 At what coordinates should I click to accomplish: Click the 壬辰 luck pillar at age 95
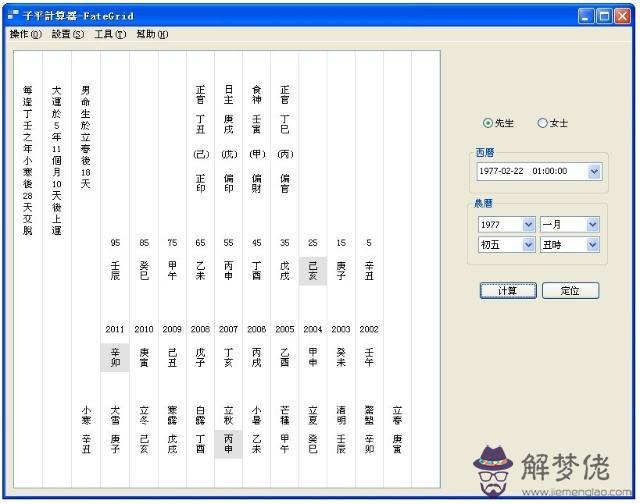[x=115, y=270]
